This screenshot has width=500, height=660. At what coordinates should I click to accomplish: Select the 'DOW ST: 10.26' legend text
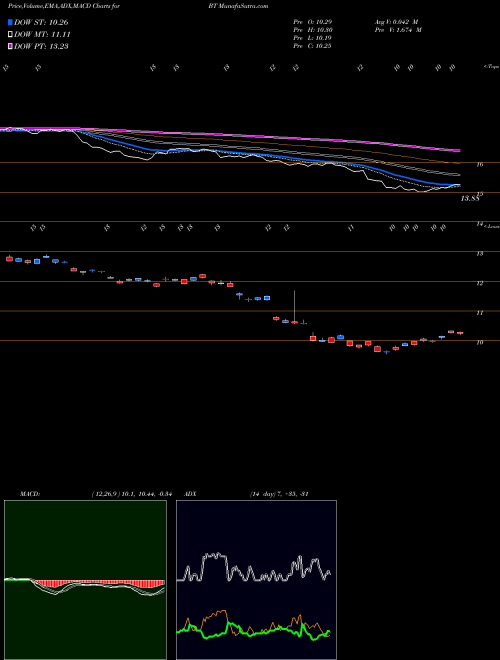click(41, 22)
